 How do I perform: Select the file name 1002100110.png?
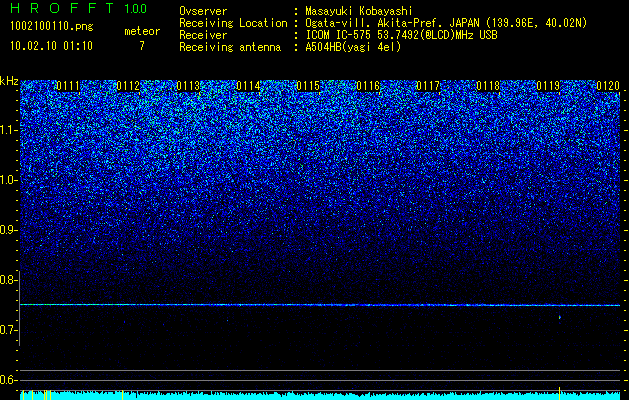click(x=52, y=26)
